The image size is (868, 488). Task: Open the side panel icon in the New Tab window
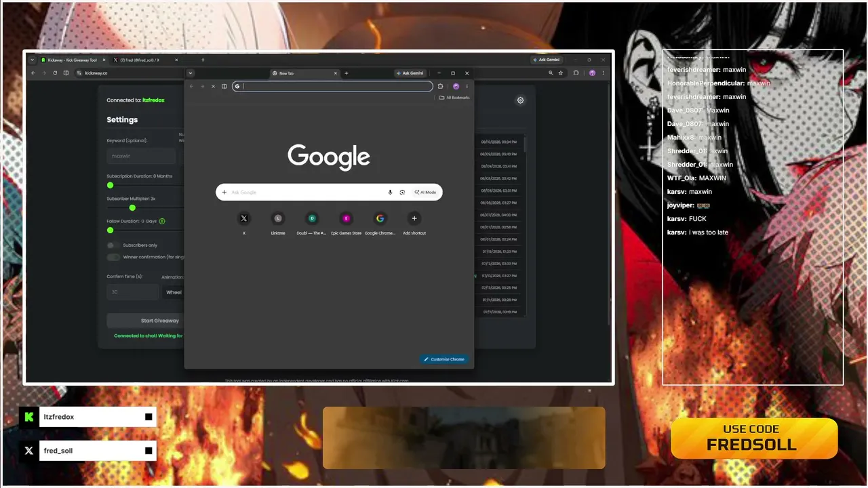(224, 86)
